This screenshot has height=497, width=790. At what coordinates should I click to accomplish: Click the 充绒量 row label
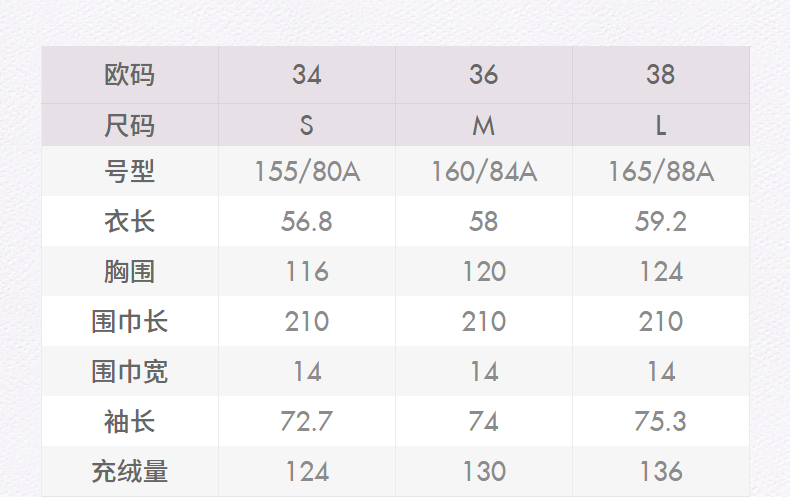coord(130,471)
